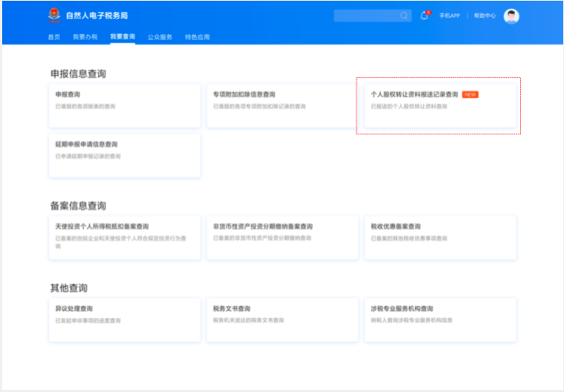Open 延期申报申请信息查询 card
The height and width of the screenshot is (392, 564).
[124, 154]
